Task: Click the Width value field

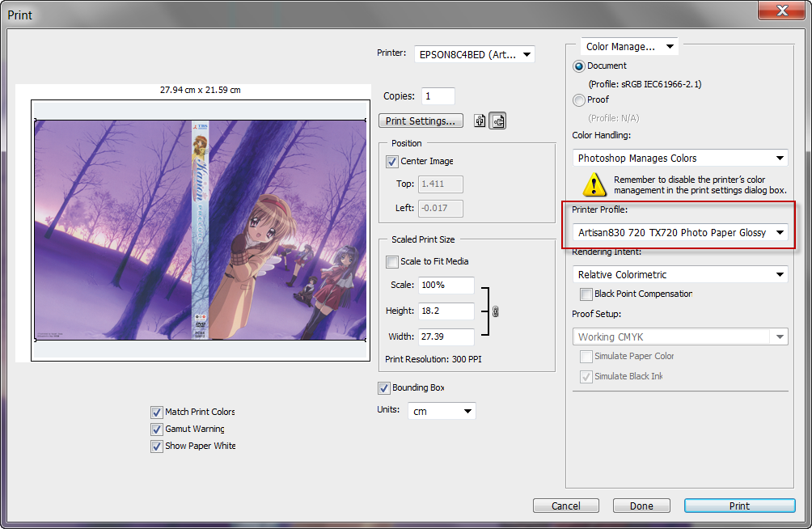Action: (446, 336)
